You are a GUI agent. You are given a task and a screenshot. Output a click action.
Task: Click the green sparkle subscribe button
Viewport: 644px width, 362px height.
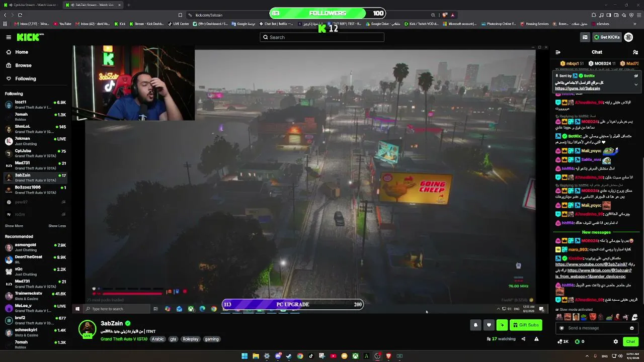(502, 325)
